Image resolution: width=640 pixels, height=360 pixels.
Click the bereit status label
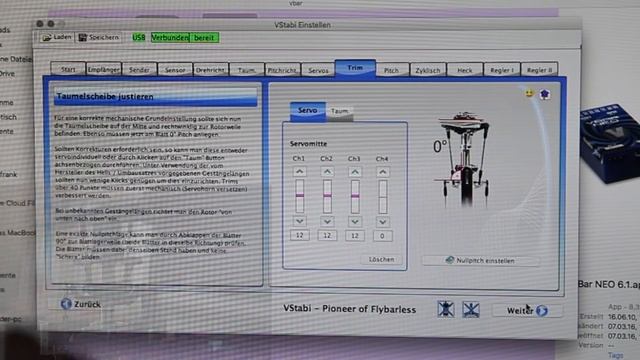[204, 38]
